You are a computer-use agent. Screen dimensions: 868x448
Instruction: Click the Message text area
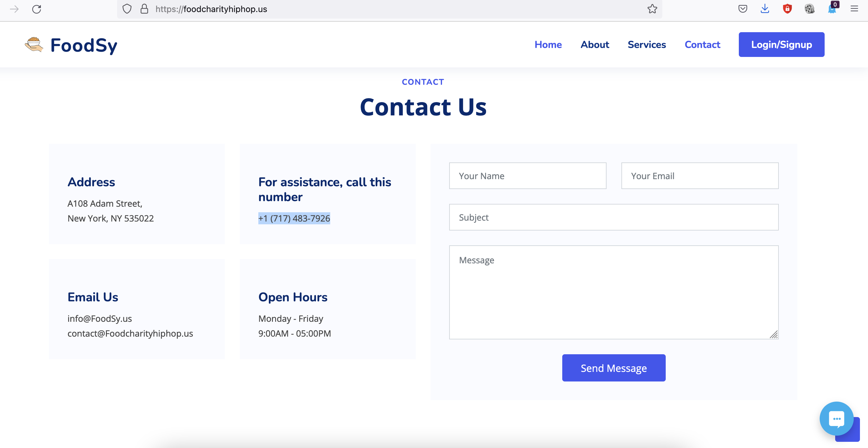coord(613,292)
